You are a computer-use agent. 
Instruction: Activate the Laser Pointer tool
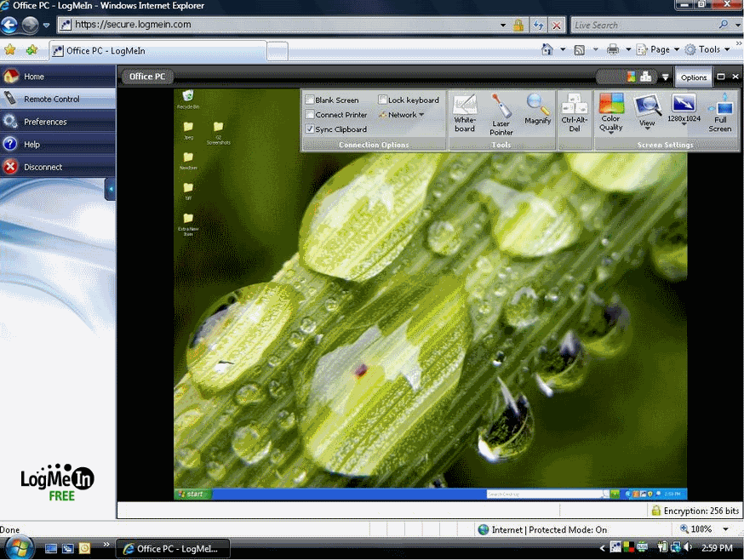tap(501, 114)
